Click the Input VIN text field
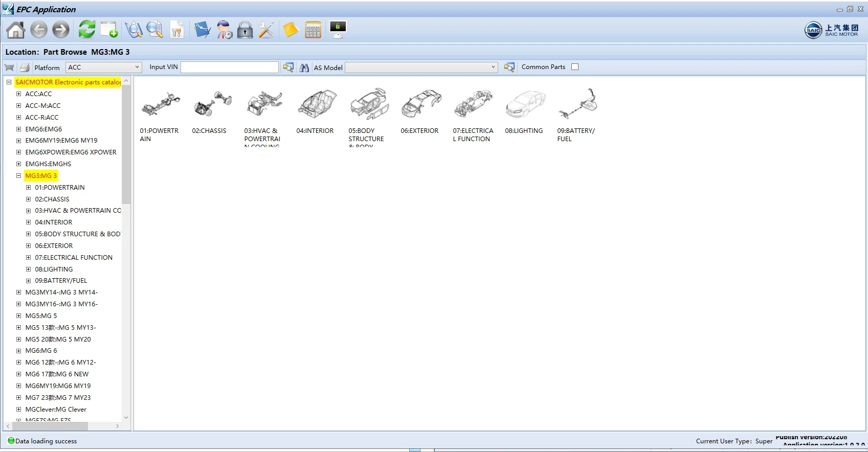Screen dimensions: 868x452 pos(230,67)
